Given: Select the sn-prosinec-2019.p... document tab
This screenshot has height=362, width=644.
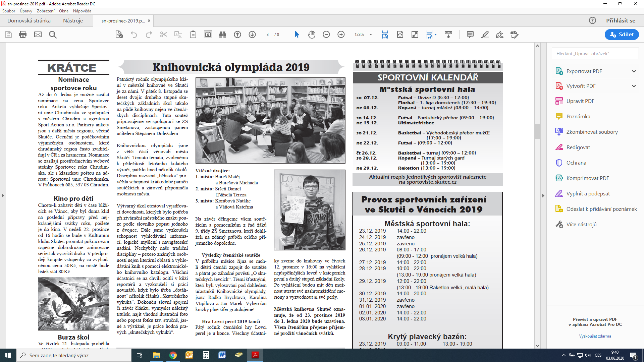Looking at the screenshot, I should [x=123, y=21].
